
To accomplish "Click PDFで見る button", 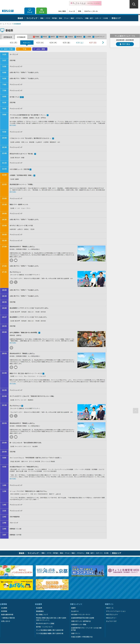I will coord(125,44).
